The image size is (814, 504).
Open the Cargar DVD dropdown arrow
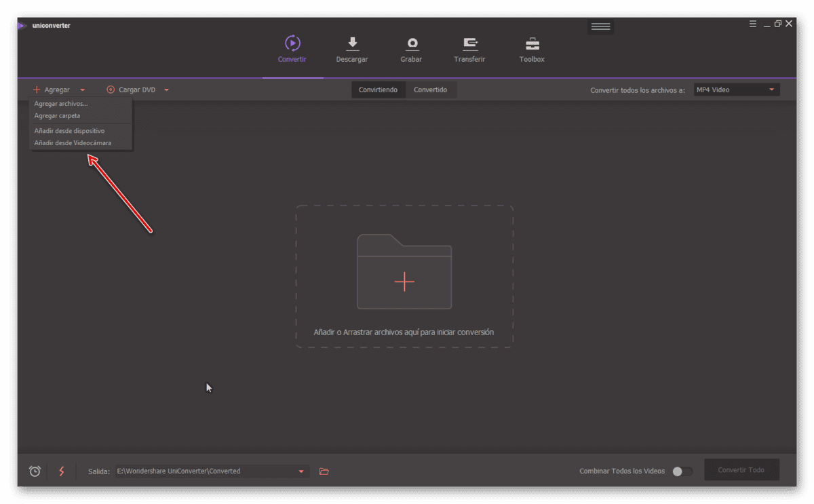[166, 90]
